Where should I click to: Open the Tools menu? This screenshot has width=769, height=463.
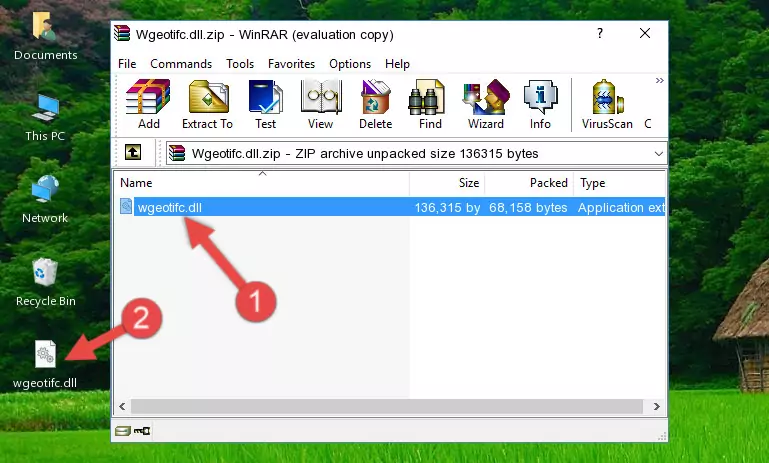click(x=240, y=64)
